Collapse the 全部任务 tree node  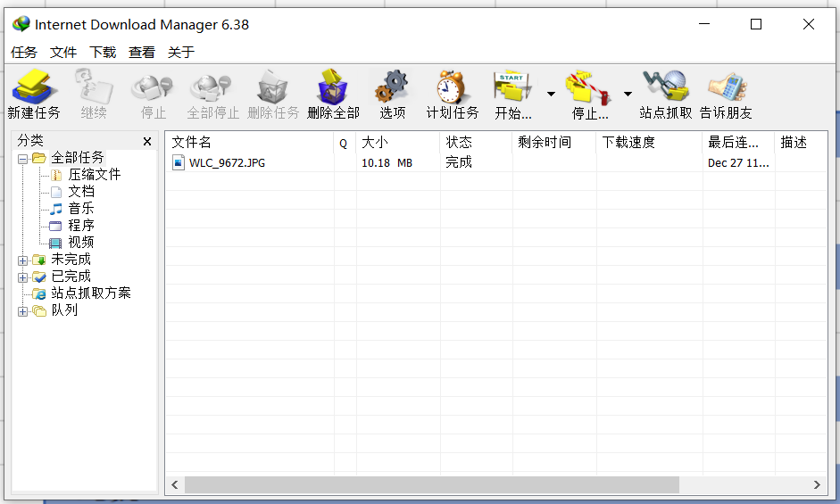[22, 159]
